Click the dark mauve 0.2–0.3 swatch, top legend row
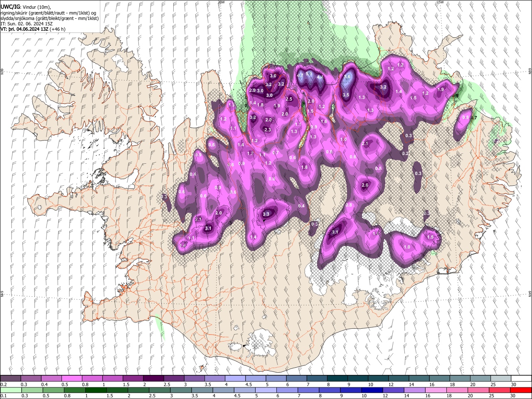 pos(11,379)
